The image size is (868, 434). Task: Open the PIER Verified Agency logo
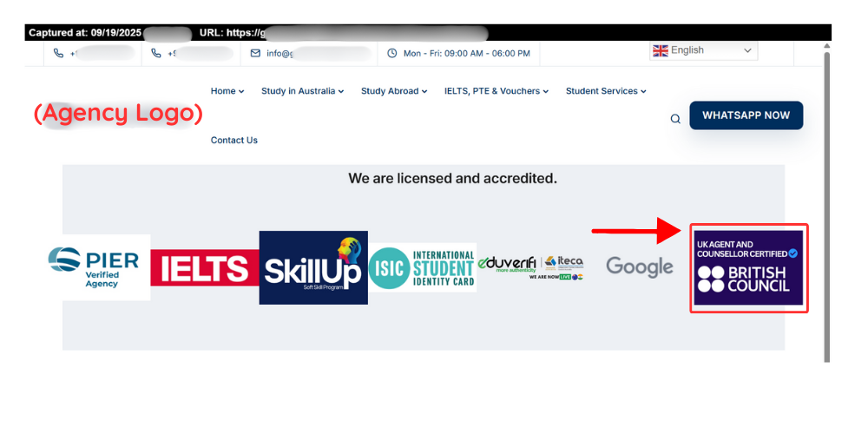click(99, 267)
